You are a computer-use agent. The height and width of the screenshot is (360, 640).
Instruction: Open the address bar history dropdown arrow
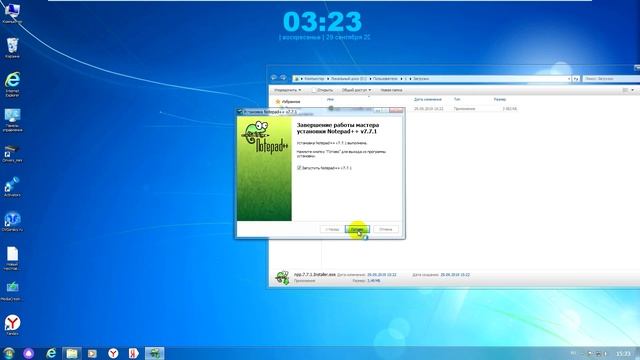tap(569, 78)
